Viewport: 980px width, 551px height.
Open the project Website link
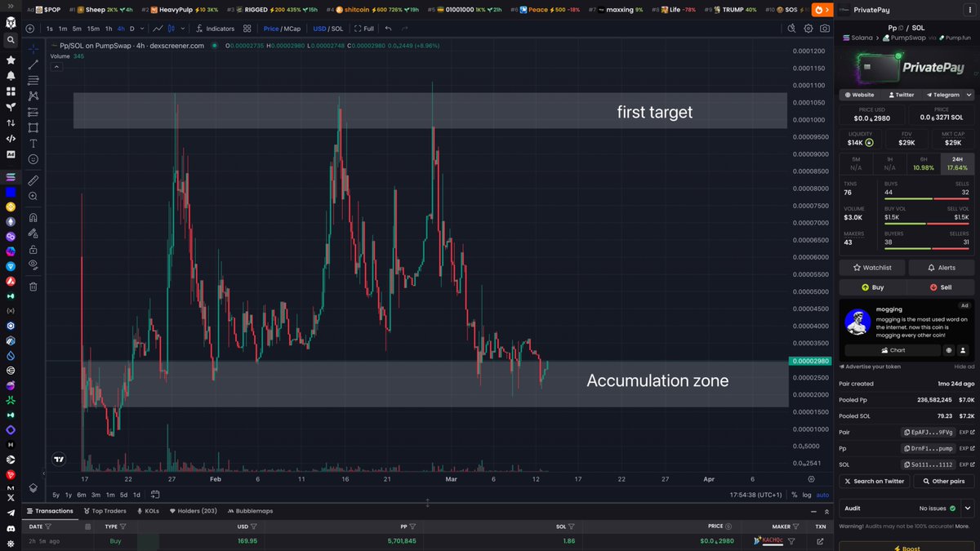(x=860, y=95)
